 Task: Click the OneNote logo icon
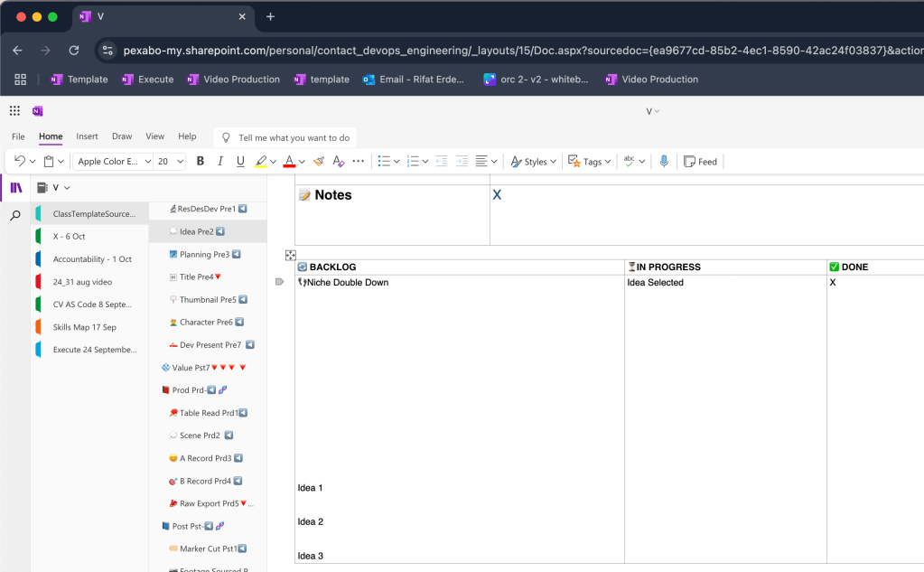pos(38,111)
